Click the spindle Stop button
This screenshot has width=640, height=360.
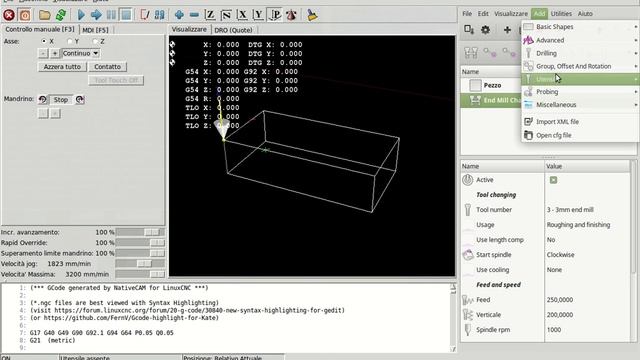[x=61, y=100]
